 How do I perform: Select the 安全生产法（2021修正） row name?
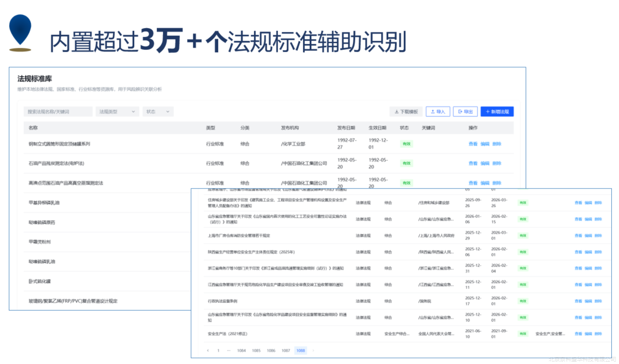point(228,334)
